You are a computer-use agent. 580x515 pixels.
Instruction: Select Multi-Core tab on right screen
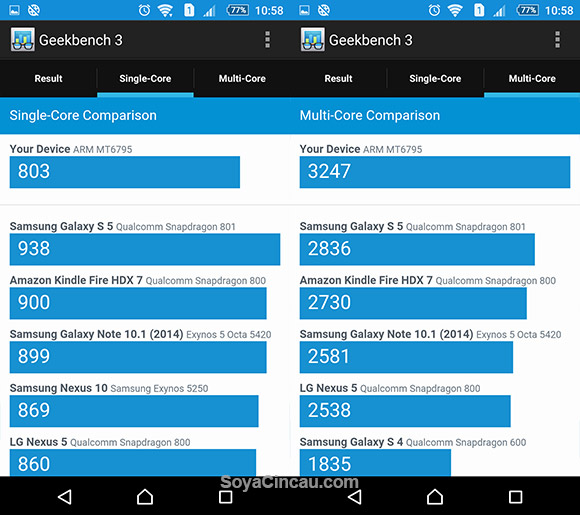click(532, 78)
